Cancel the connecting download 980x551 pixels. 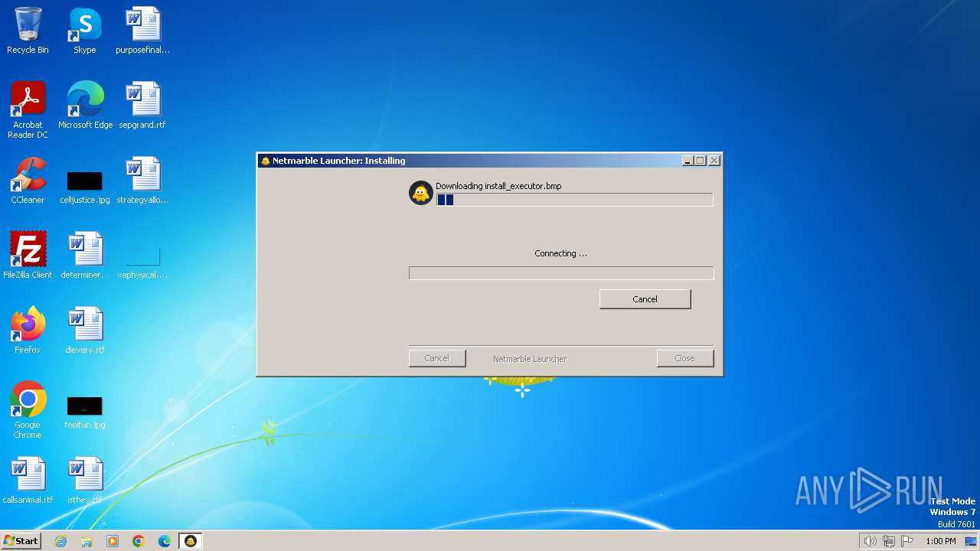tap(645, 299)
